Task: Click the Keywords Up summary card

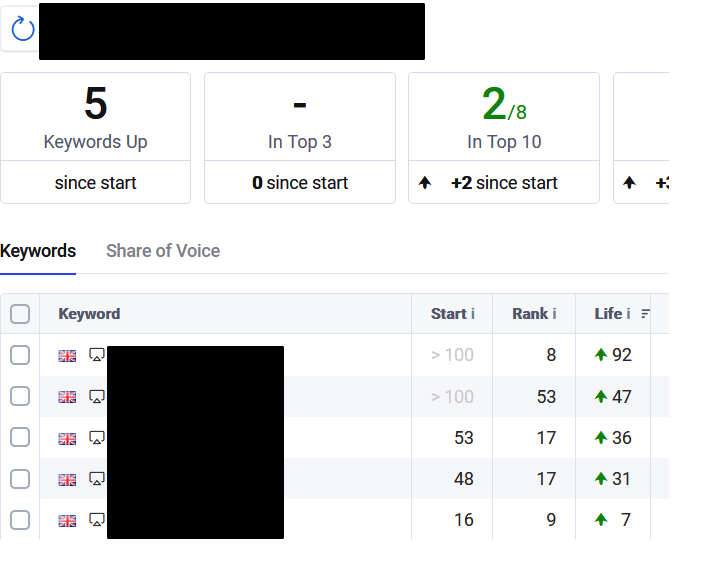Action: 96,138
